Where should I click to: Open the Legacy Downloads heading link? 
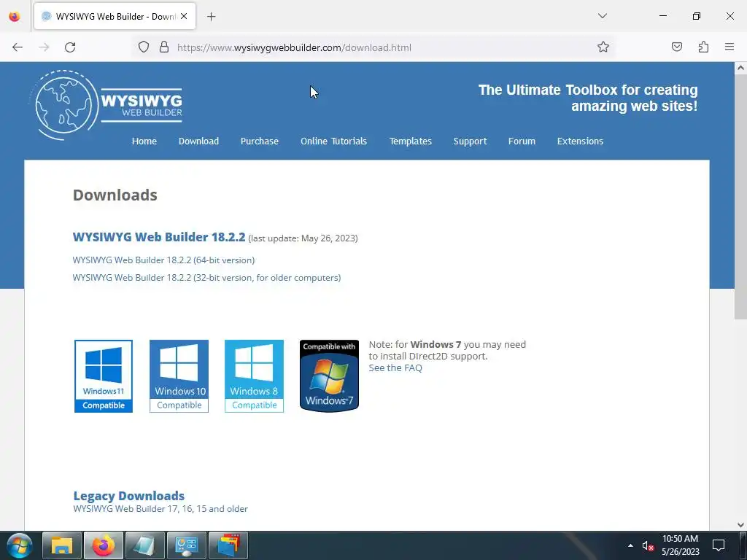click(x=128, y=496)
